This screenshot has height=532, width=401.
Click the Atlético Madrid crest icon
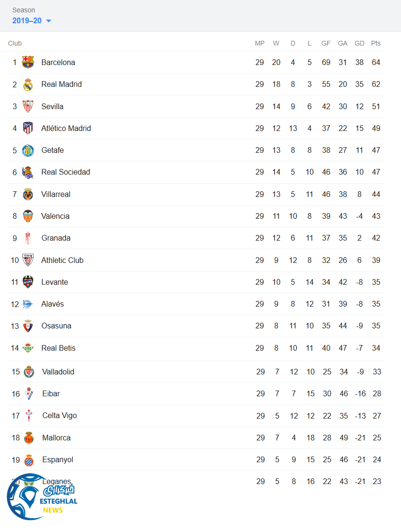[x=28, y=128]
